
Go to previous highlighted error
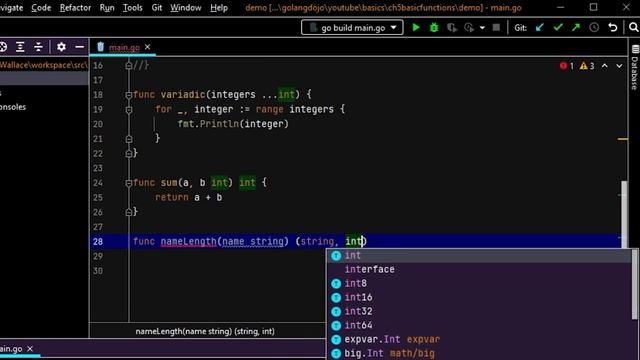click(x=604, y=66)
